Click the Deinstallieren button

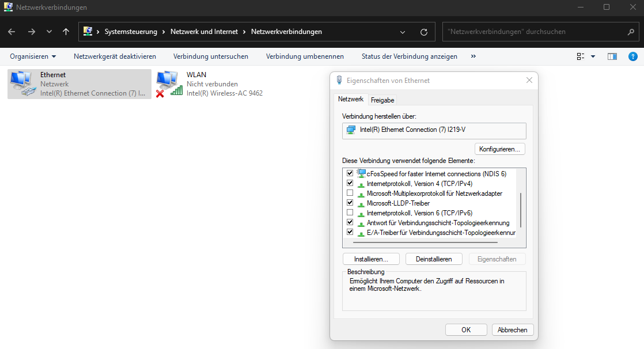click(x=434, y=259)
